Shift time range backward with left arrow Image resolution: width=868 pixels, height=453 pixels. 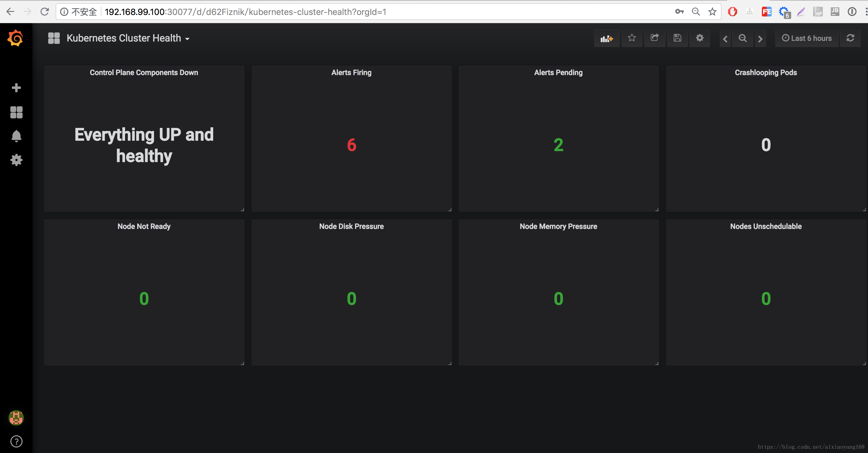pyautogui.click(x=725, y=39)
